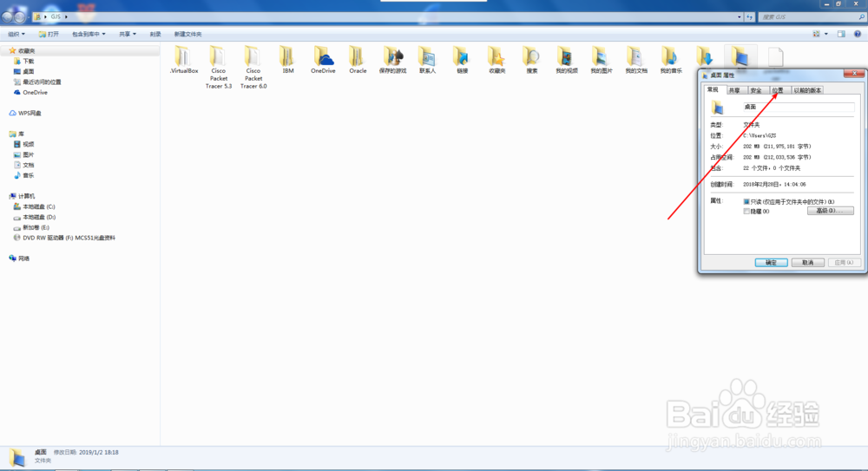868x471 pixels.
Task: Select the 收藏夹 folder in file list
Action: pos(496,61)
